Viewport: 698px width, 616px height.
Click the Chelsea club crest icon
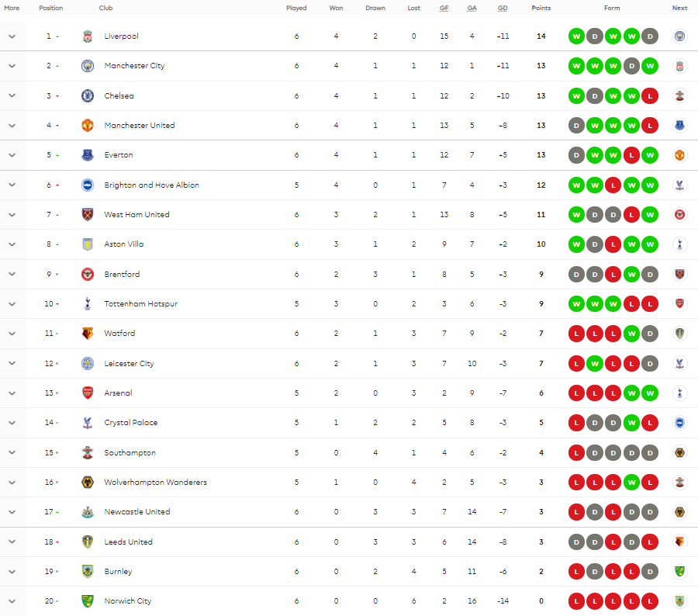tap(88, 96)
